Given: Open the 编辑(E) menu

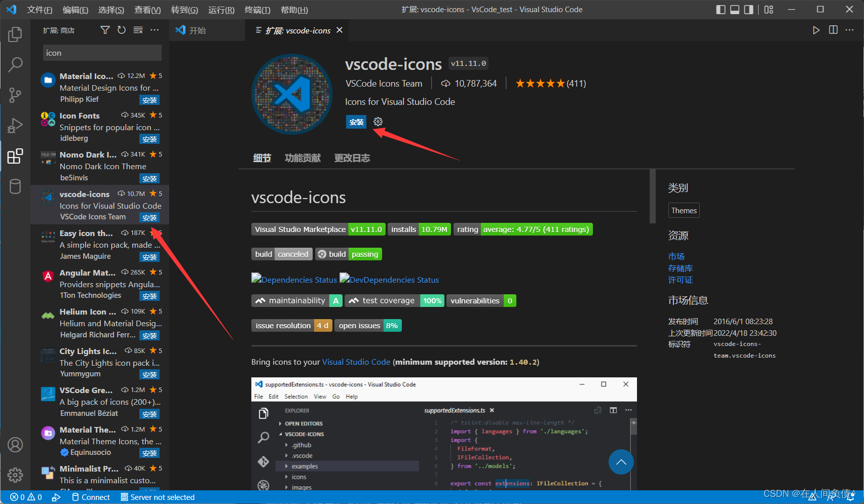Looking at the screenshot, I should pyautogui.click(x=76, y=10).
